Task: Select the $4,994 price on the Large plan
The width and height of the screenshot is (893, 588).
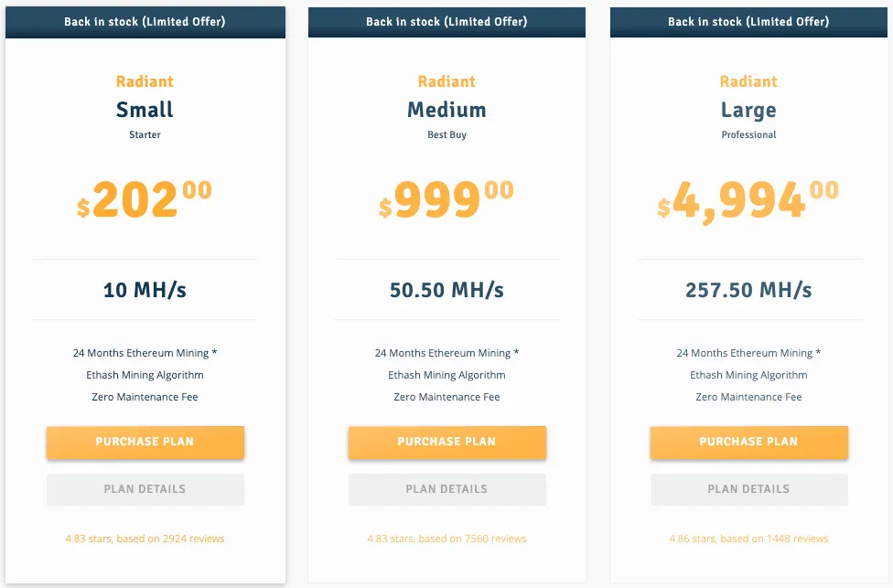Action: (746, 198)
